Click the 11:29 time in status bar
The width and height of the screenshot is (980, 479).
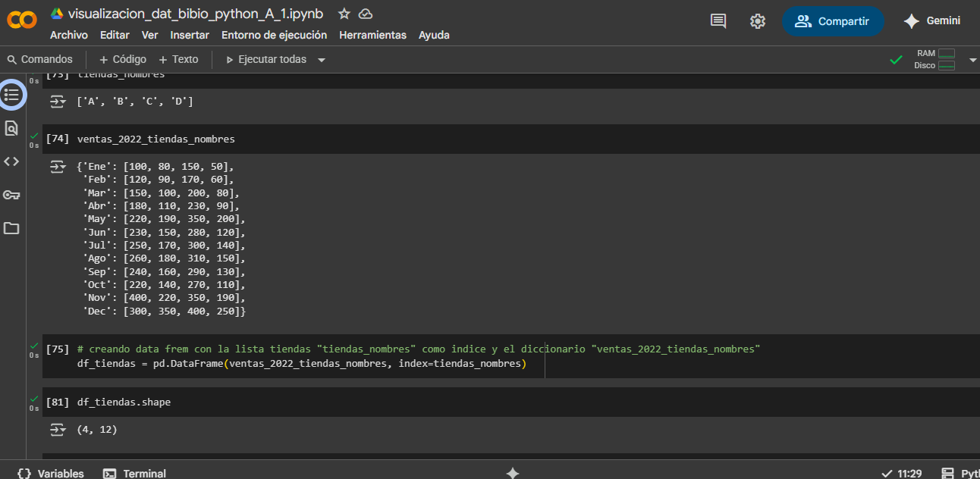(909, 473)
